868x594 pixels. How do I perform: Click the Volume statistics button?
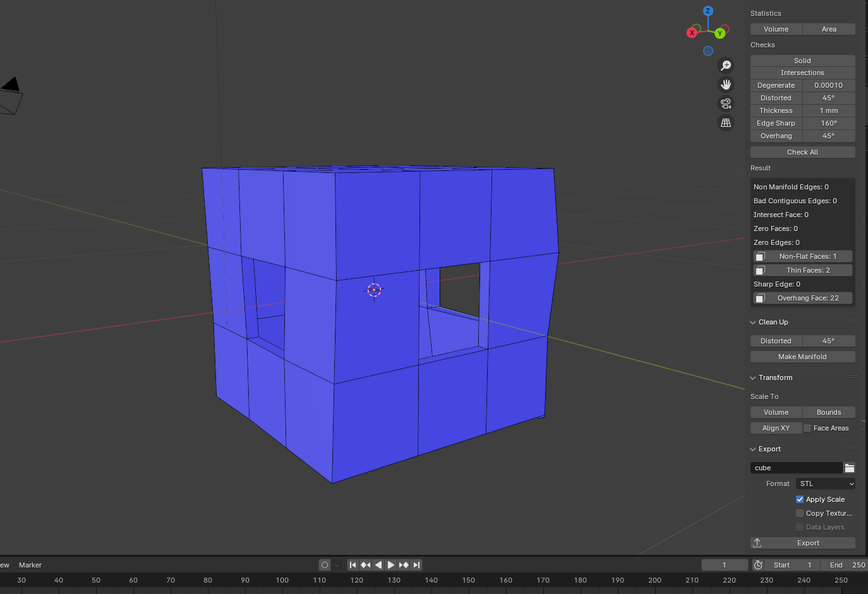776,29
